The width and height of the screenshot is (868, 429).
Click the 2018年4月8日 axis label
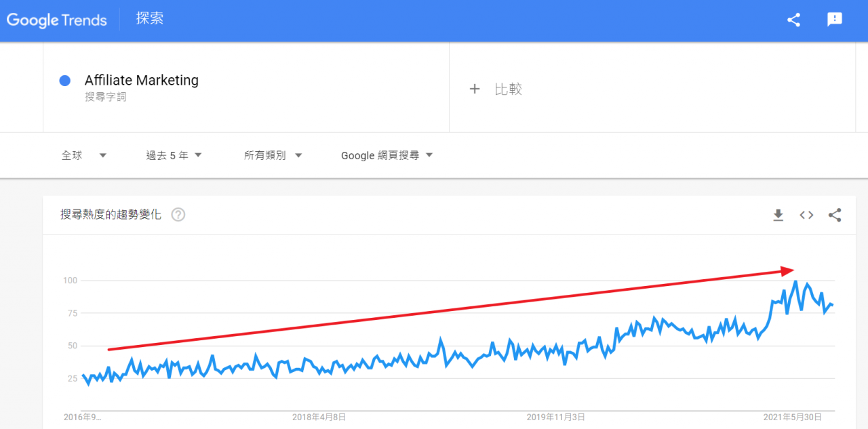click(x=319, y=417)
